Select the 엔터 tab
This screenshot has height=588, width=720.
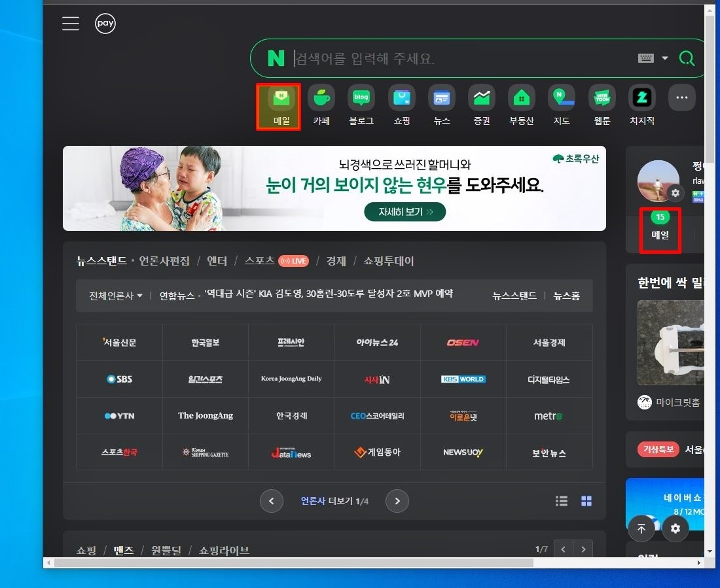pos(217,261)
